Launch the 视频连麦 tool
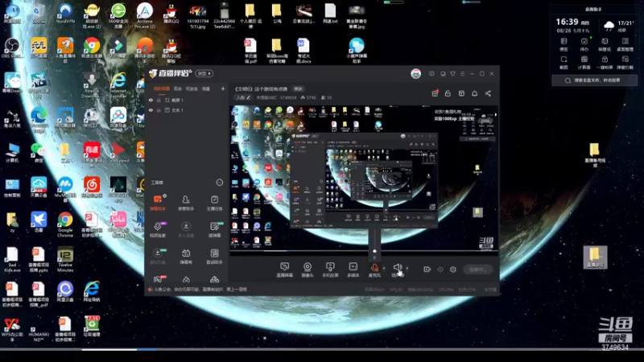This screenshot has width=644, height=362. 157,230
